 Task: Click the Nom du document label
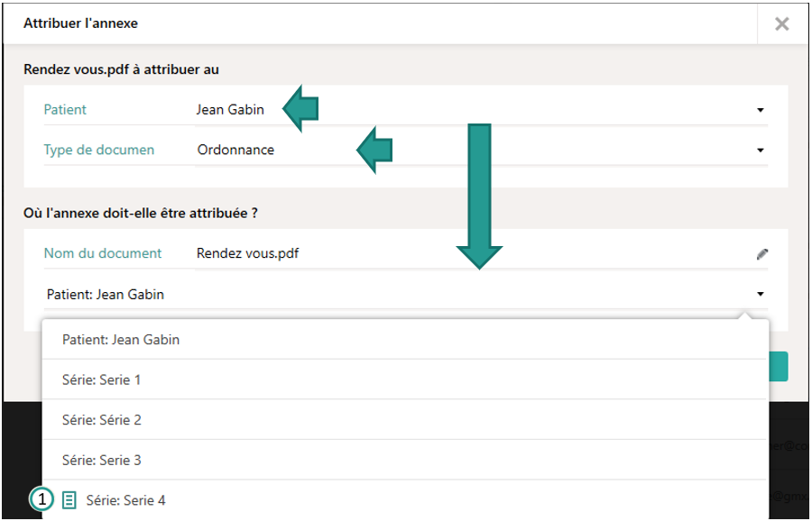[103, 253]
